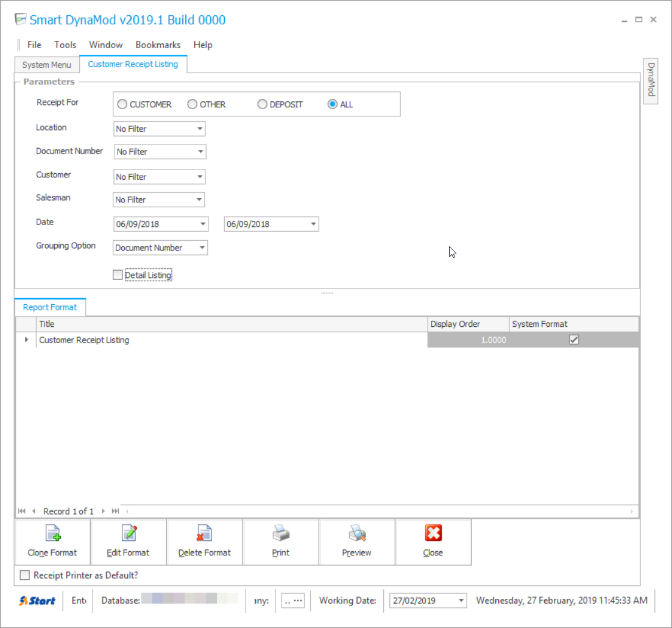The height and width of the screenshot is (628, 672).
Task: Go to previous record navigation arrow
Action: coord(34,511)
